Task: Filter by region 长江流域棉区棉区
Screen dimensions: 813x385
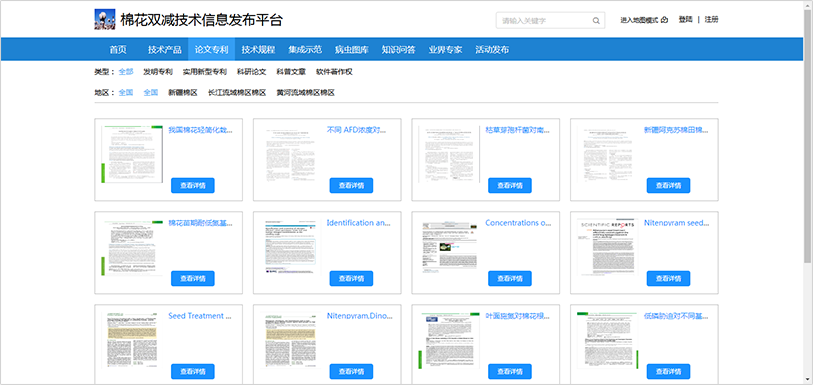Action: [x=237, y=93]
